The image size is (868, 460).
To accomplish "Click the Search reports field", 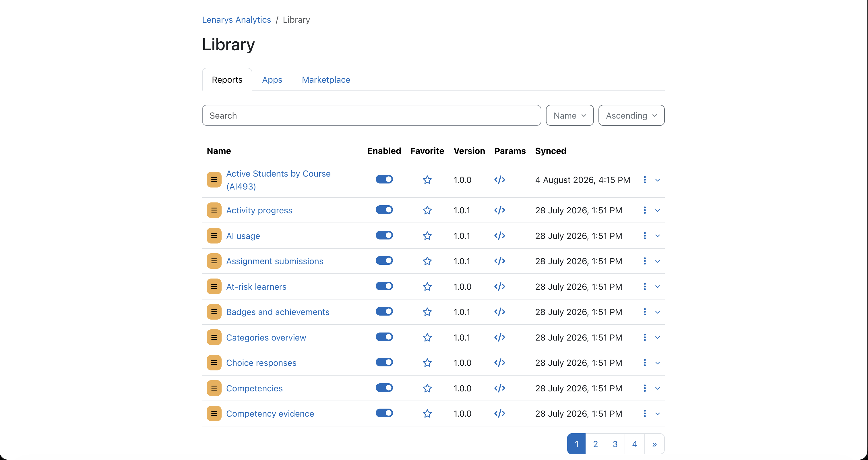I will tap(371, 116).
